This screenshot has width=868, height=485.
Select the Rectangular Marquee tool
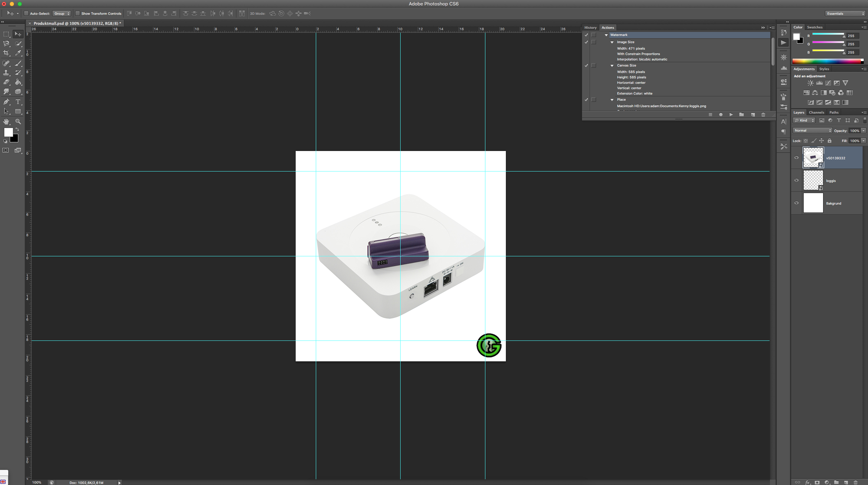[6, 34]
